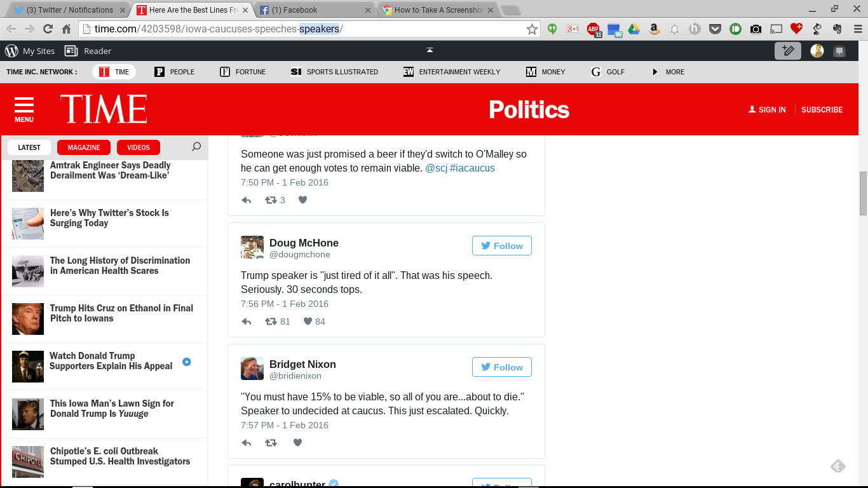Click the red heart plus extension

(x=796, y=28)
